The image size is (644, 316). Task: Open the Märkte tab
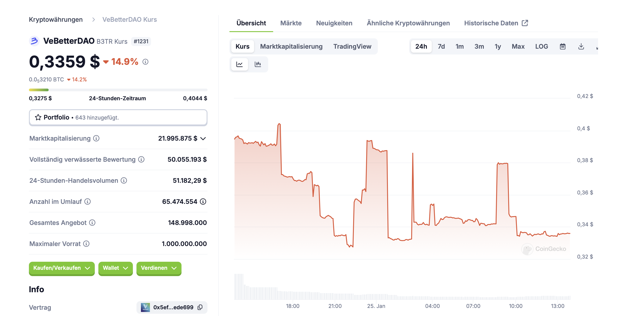(x=291, y=23)
